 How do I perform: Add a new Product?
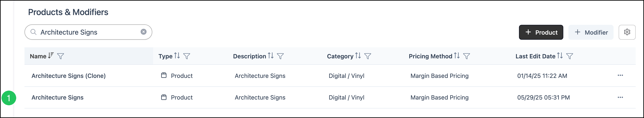pyautogui.click(x=541, y=32)
